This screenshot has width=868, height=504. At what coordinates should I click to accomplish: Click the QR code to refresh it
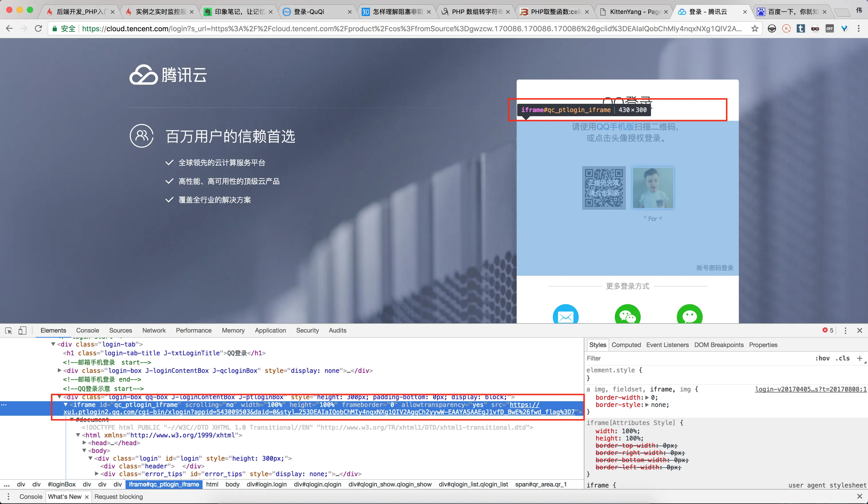[x=603, y=188]
